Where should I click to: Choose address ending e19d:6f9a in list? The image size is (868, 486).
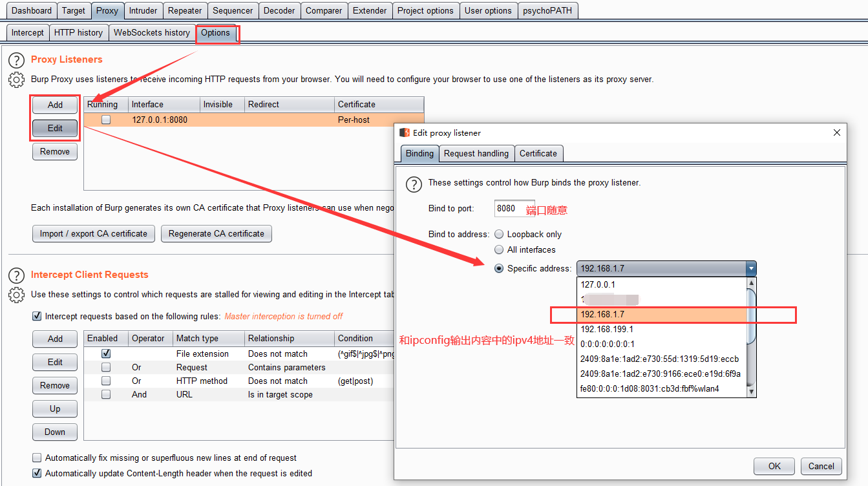point(661,374)
